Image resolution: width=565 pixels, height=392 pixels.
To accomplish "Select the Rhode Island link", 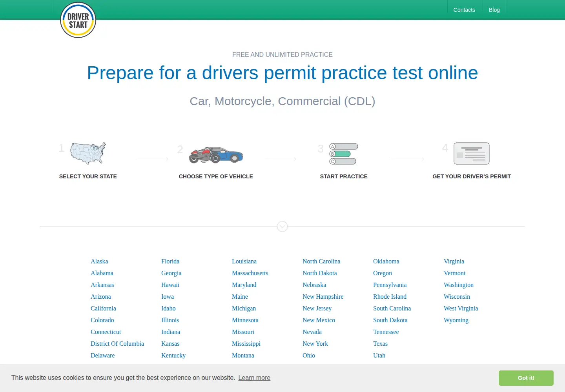I will point(390,297).
